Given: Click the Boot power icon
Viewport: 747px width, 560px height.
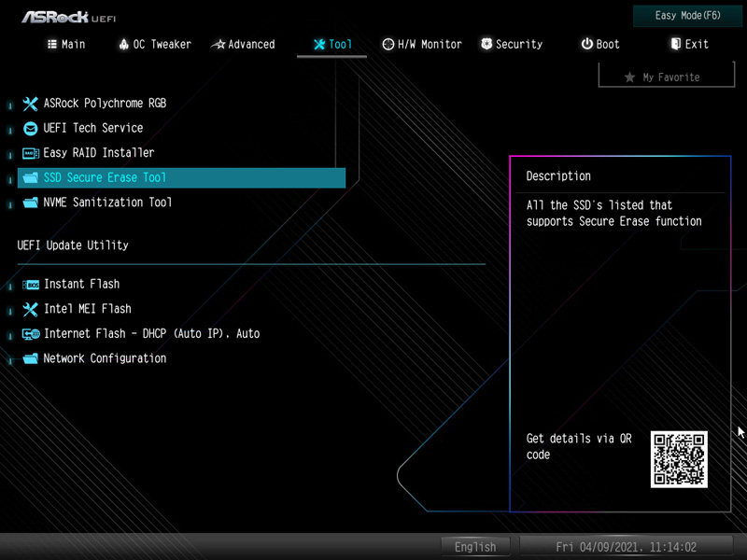Looking at the screenshot, I should tap(587, 44).
